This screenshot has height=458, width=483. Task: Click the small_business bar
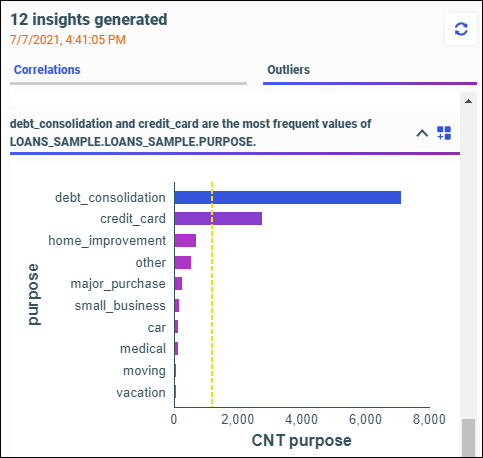point(177,305)
